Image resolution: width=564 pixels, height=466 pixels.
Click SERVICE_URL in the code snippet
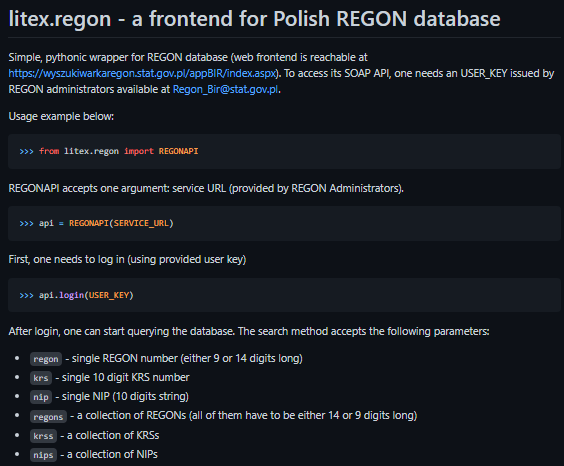141,223
